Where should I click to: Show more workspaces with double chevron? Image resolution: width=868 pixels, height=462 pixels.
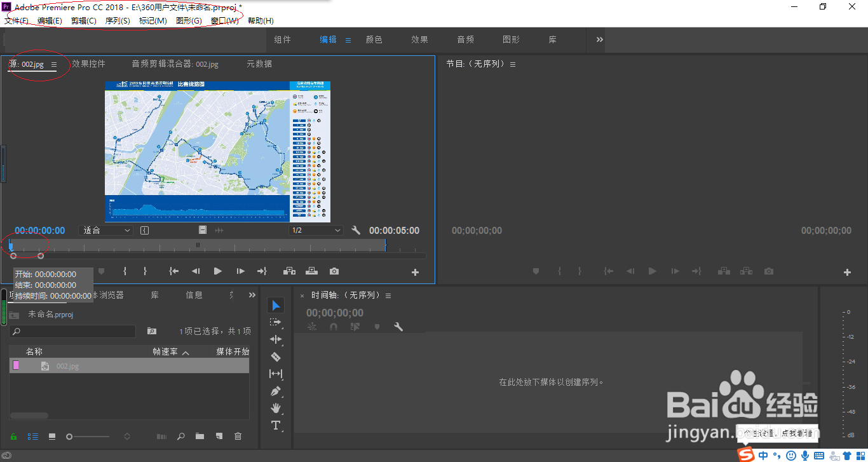(600, 39)
